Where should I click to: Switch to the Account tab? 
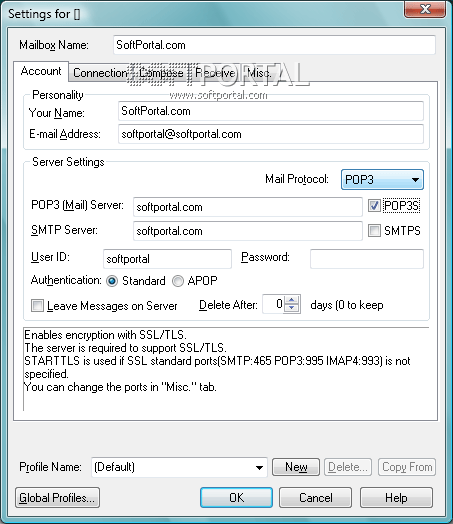[41, 71]
